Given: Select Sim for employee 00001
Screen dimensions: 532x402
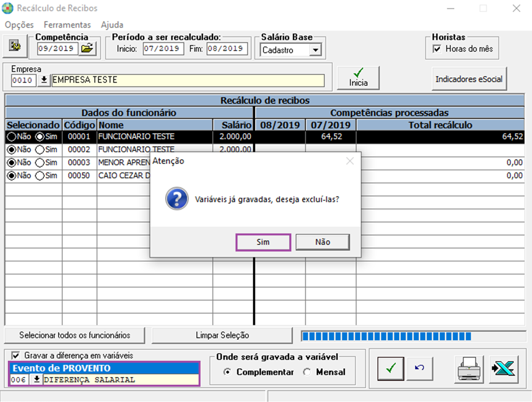Looking at the screenshot, I should pos(40,137).
